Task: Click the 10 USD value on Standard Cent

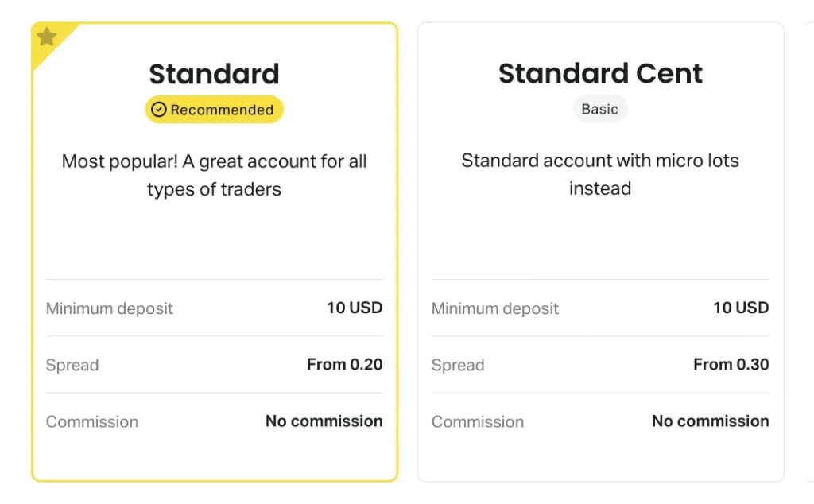Action: click(741, 308)
